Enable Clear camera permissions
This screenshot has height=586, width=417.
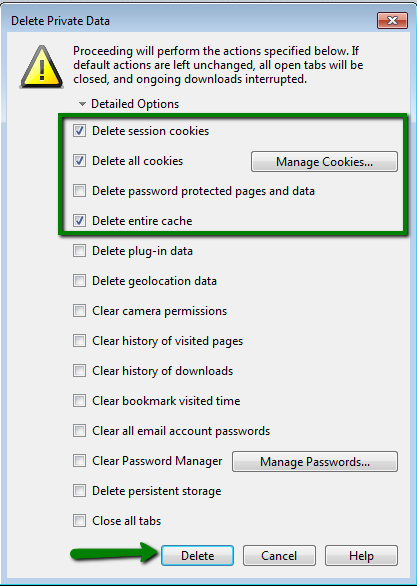click(x=79, y=311)
